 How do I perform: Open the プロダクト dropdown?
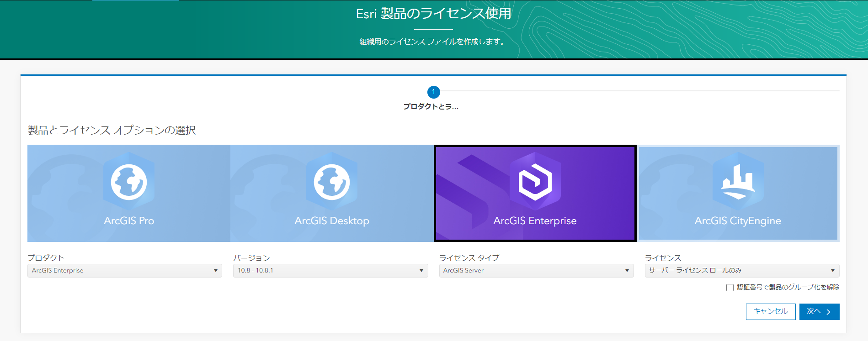pyautogui.click(x=124, y=271)
